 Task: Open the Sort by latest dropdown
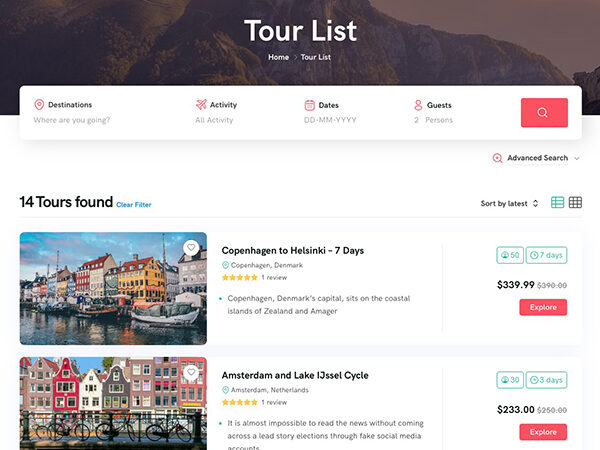(x=509, y=203)
